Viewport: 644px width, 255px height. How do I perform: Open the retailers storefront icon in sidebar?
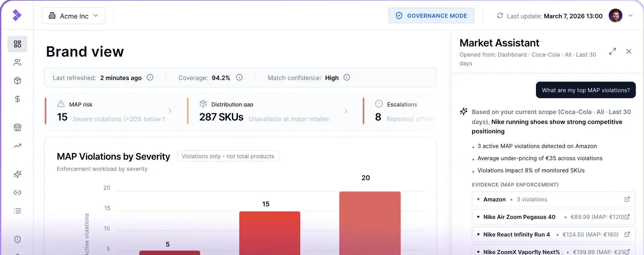click(x=17, y=127)
